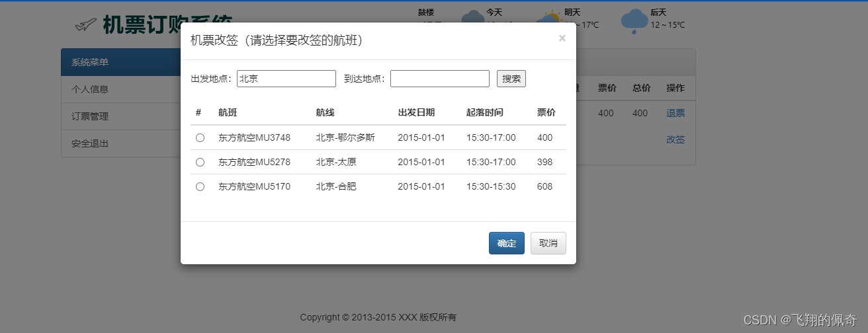Click the 航线 column header
The width and height of the screenshot is (868, 333).
coord(325,112)
